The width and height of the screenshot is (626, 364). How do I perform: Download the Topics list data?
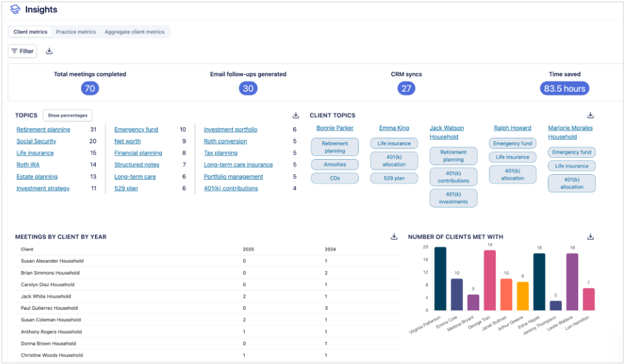tap(296, 116)
